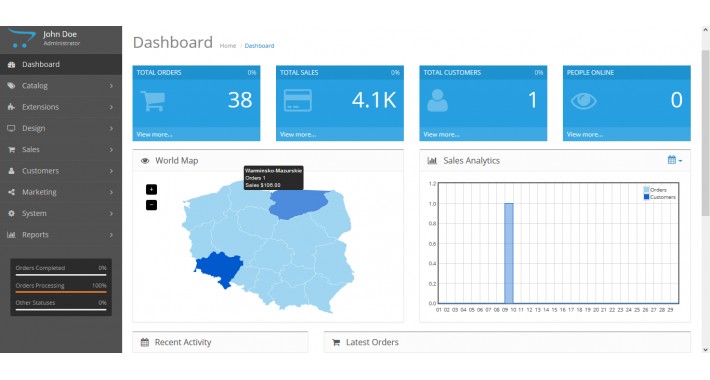Screen dimensions: 710x380
Task: Open the Reports menu item
Action: (x=61, y=235)
